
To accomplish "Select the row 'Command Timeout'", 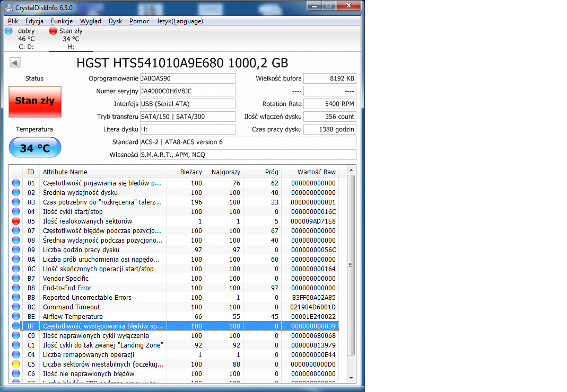I will pos(174,307).
